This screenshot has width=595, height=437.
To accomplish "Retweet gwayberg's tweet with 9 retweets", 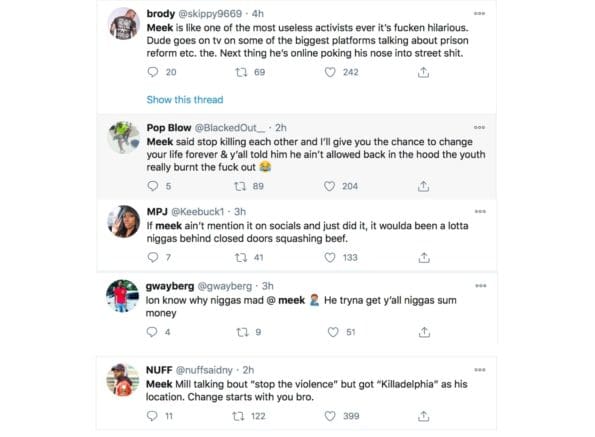I will [x=242, y=332].
